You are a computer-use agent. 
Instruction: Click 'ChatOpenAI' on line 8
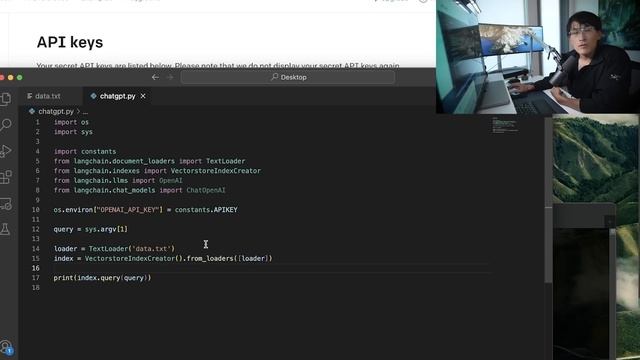point(206,190)
